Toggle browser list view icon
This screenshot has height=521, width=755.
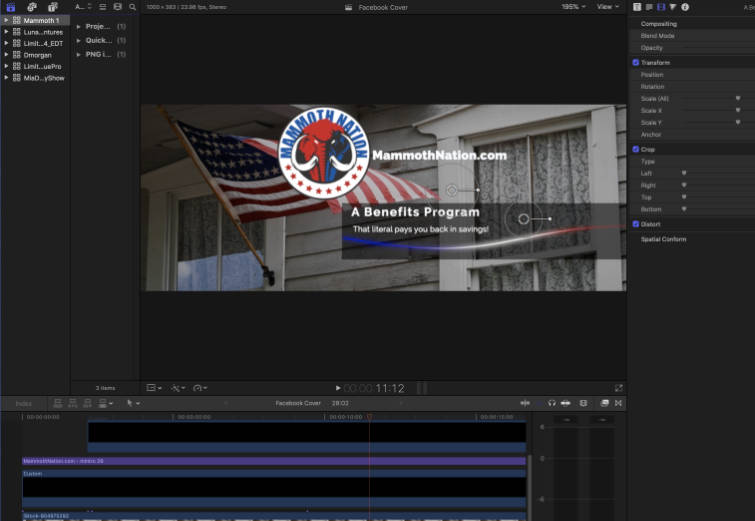(x=103, y=7)
